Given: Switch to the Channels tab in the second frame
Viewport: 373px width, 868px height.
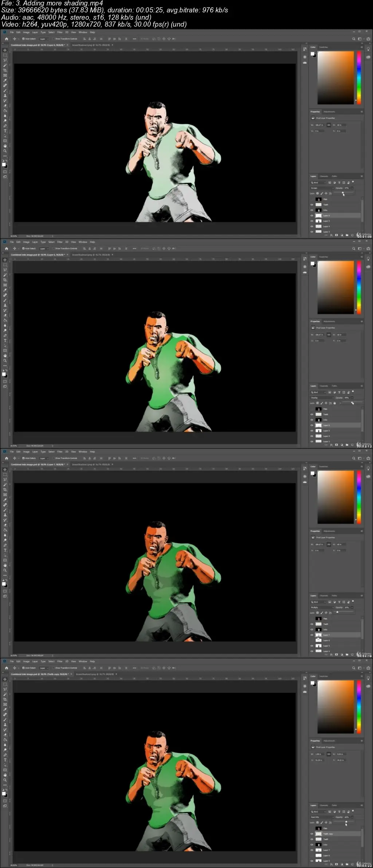Looking at the screenshot, I should tap(324, 386).
